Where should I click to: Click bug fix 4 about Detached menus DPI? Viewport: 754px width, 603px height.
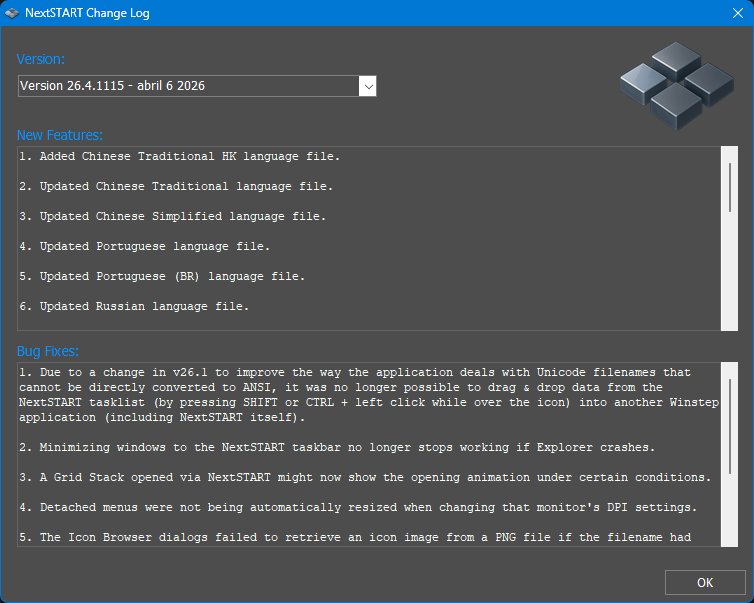coord(358,507)
